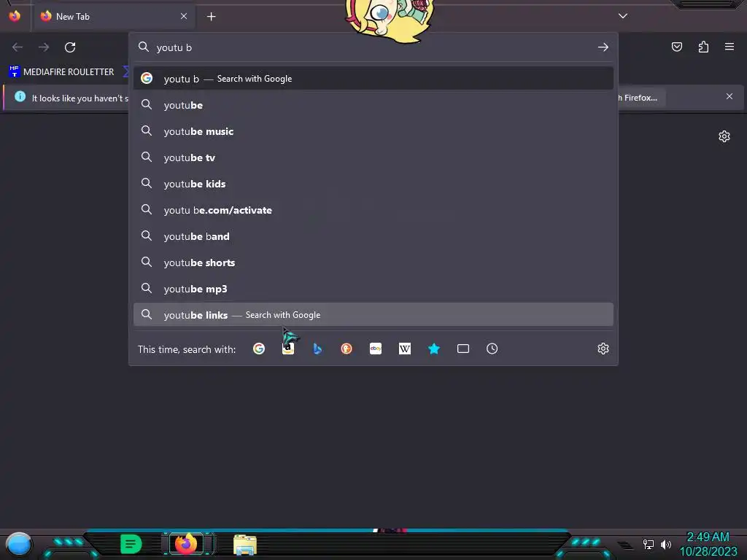Open Firefox application hamburger menu
Screen dimensions: 747x560
729,47
